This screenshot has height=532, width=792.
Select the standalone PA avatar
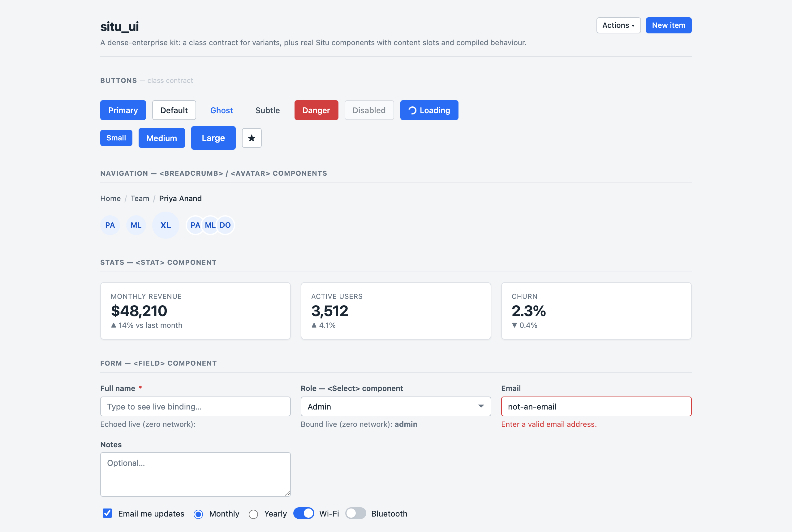(110, 225)
